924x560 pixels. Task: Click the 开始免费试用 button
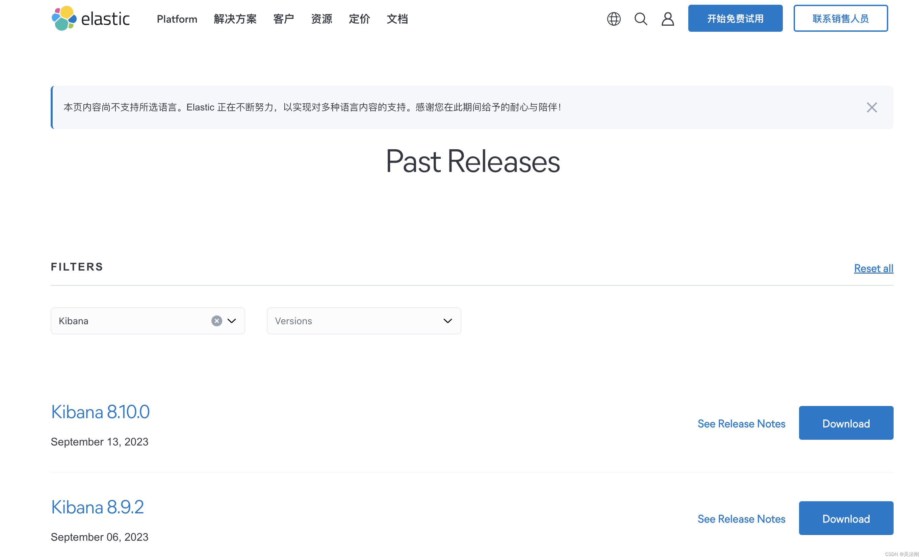[735, 18]
